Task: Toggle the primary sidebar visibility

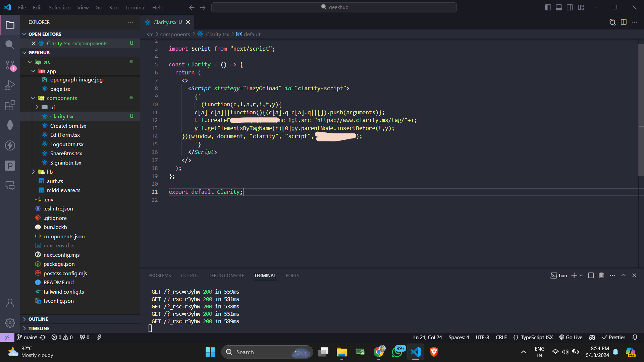Action: pos(548,7)
